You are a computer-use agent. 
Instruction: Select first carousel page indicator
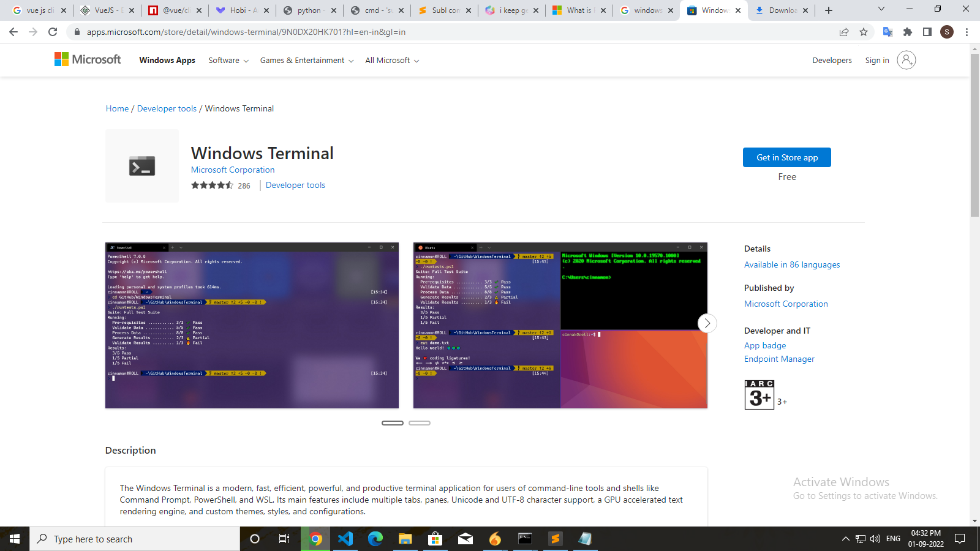point(393,423)
